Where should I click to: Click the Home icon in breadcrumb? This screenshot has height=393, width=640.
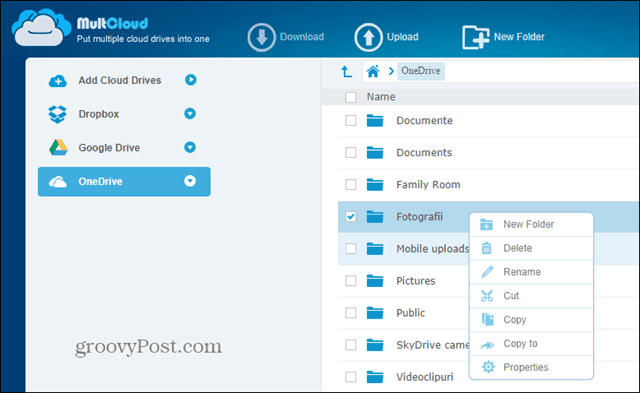pos(373,71)
